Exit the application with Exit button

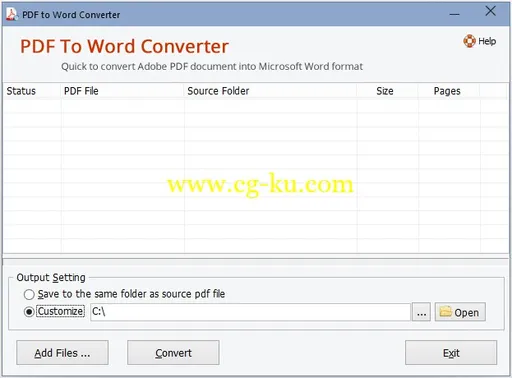click(x=451, y=353)
